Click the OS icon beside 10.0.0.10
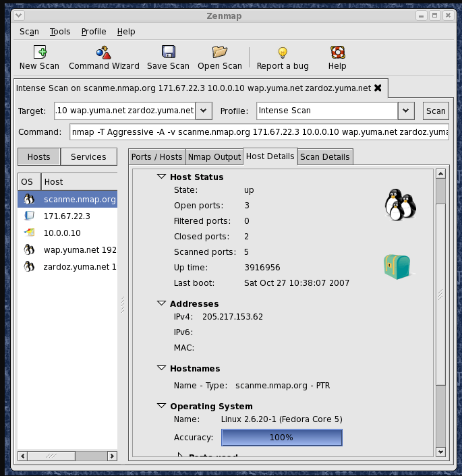Image resolution: width=462 pixels, height=476 pixels. (29, 233)
